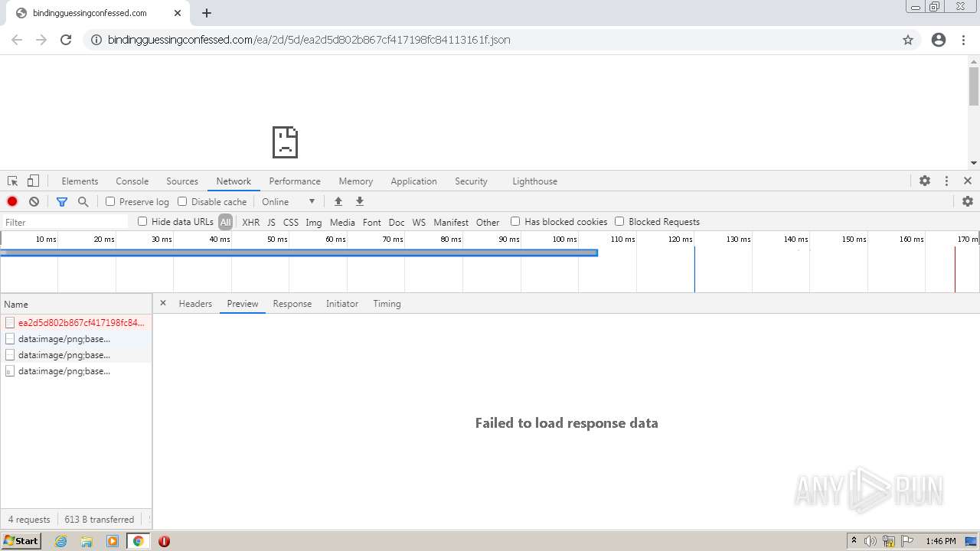
Task: Open the Timing tab
Action: (387, 304)
